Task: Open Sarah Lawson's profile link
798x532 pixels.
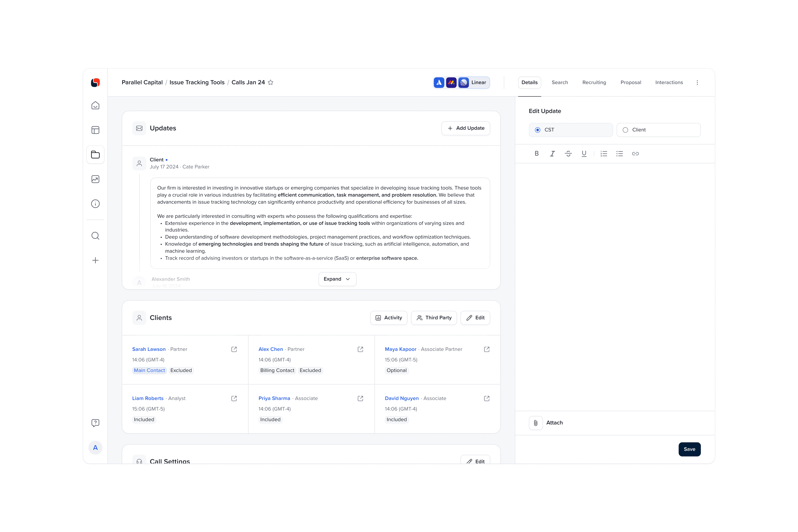Action: click(x=149, y=349)
